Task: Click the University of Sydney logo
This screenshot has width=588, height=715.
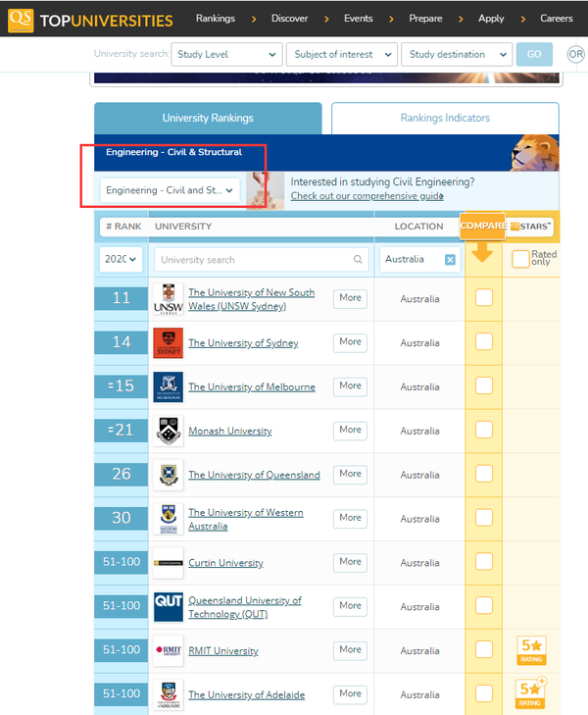Action: (168, 342)
